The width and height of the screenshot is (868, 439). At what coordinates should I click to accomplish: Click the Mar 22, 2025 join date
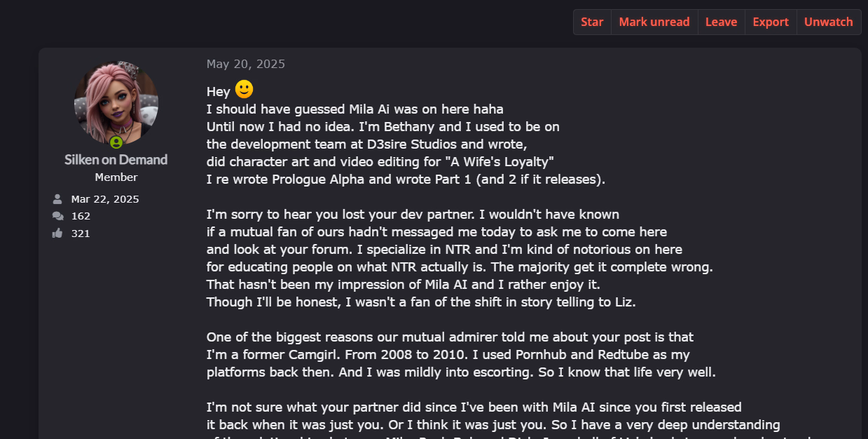(105, 199)
